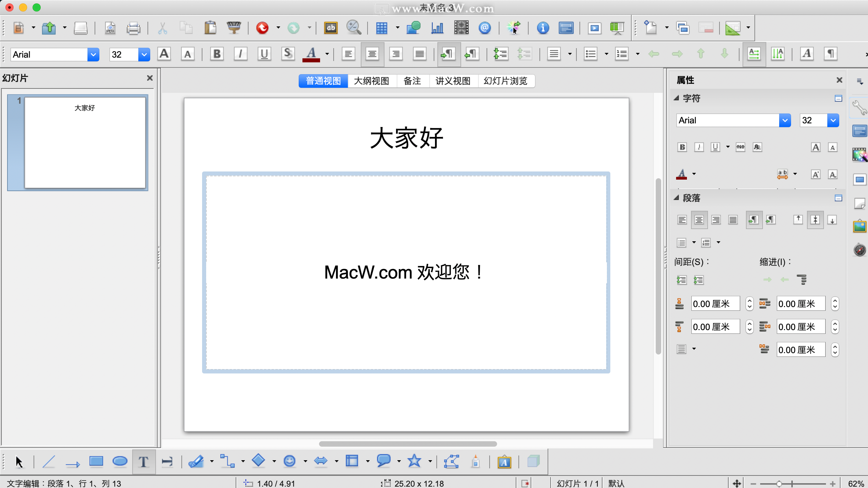Insert a table using grid icon
The height and width of the screenshot is (488, 868).
381,28
